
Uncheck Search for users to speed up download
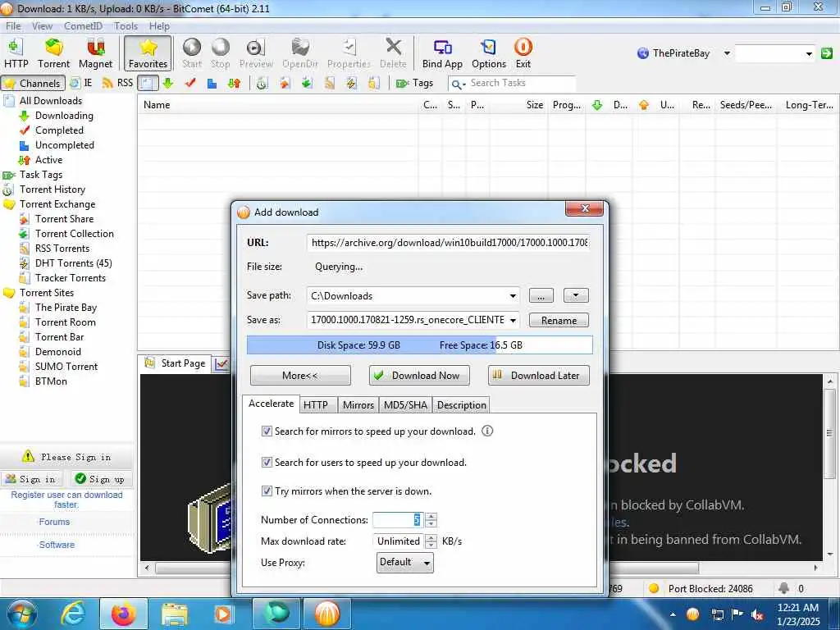click(267, 462)
